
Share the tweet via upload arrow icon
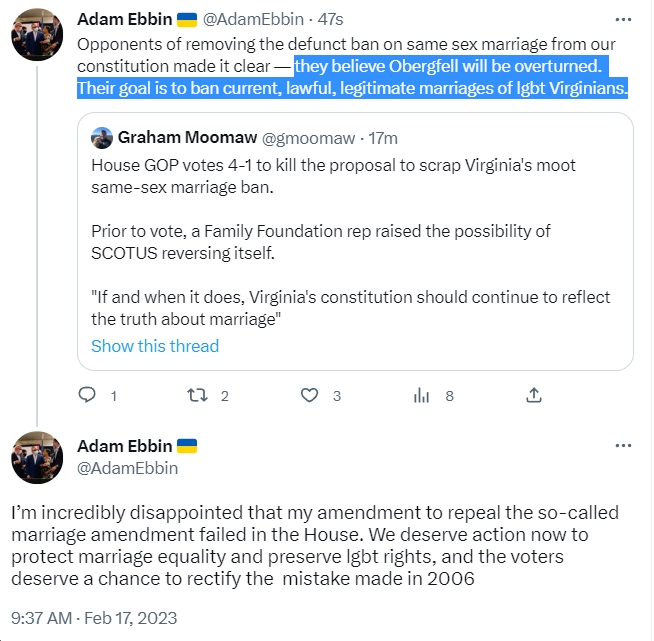(x=534, y=395)
